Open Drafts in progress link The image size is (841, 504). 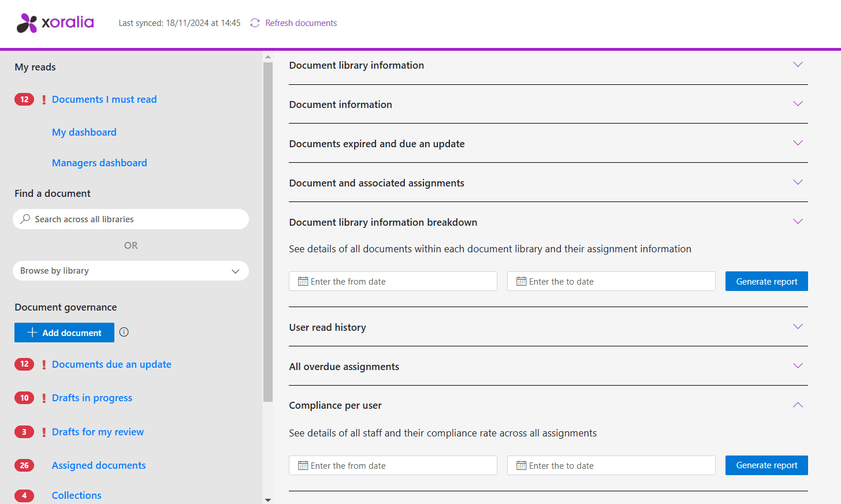click(x=92, y=398)
